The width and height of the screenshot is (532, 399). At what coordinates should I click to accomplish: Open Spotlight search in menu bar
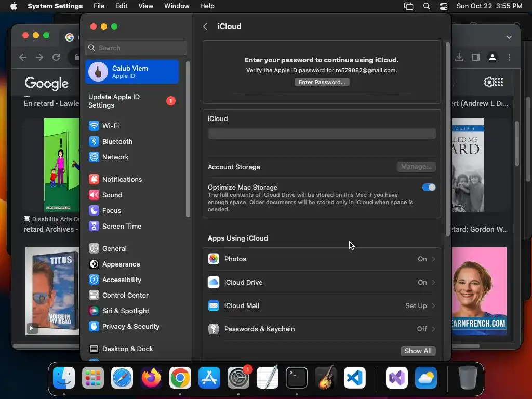tap(427, 6)
